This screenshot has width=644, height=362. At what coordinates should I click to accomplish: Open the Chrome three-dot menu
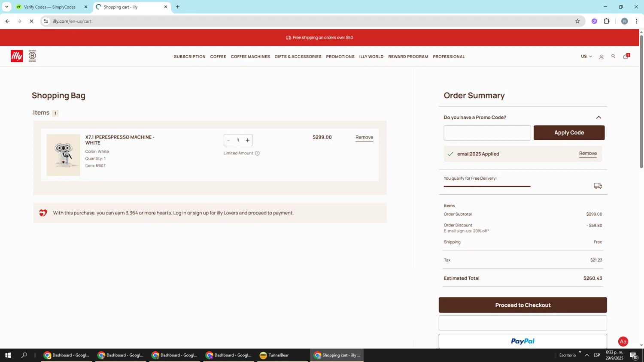click(636, 21)
